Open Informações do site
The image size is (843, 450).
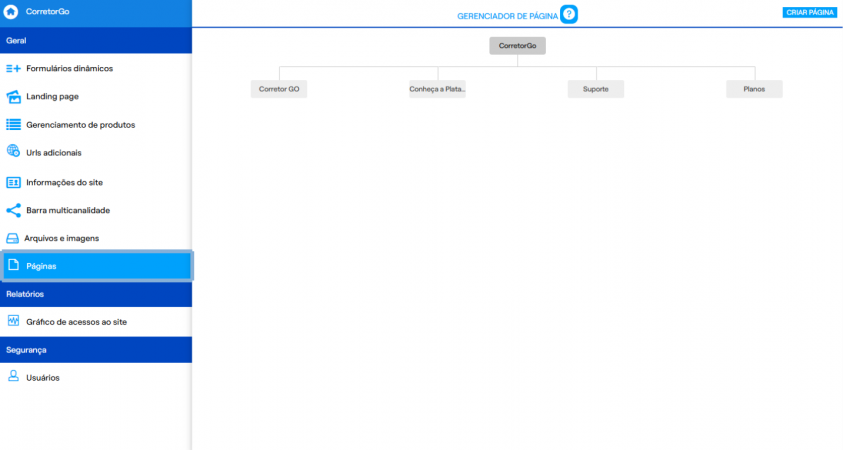pos(96,182)
